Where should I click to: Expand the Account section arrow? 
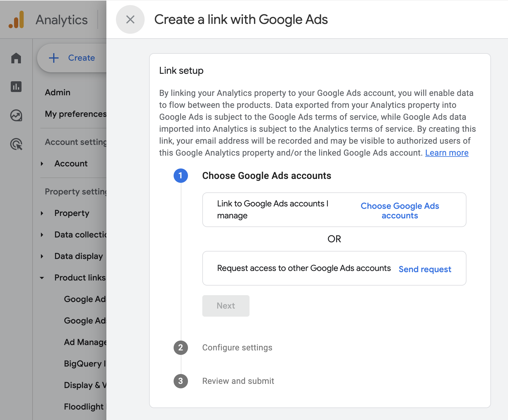(42, 164)
